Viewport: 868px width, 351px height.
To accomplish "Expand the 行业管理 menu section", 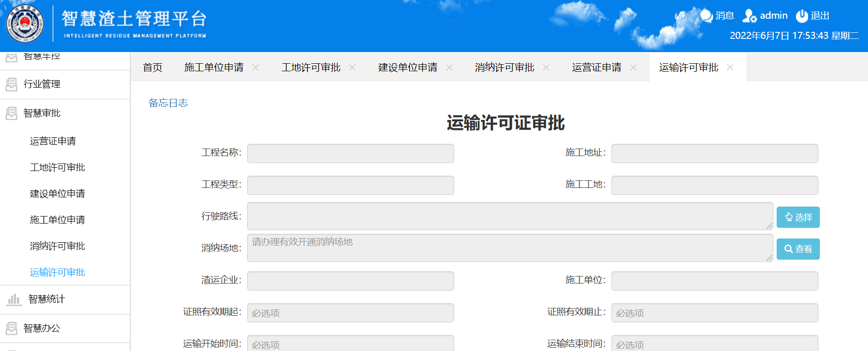I will coord(42,84).
